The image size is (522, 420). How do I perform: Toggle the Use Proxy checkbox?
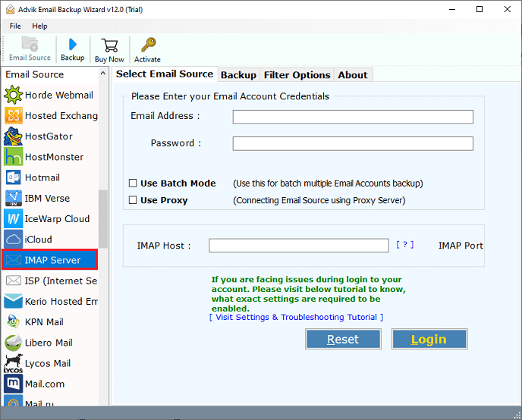pos(133,200)
